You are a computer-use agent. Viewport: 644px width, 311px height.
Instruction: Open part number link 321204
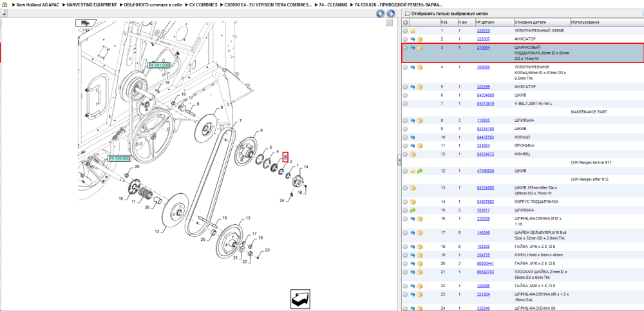point(483,294)
